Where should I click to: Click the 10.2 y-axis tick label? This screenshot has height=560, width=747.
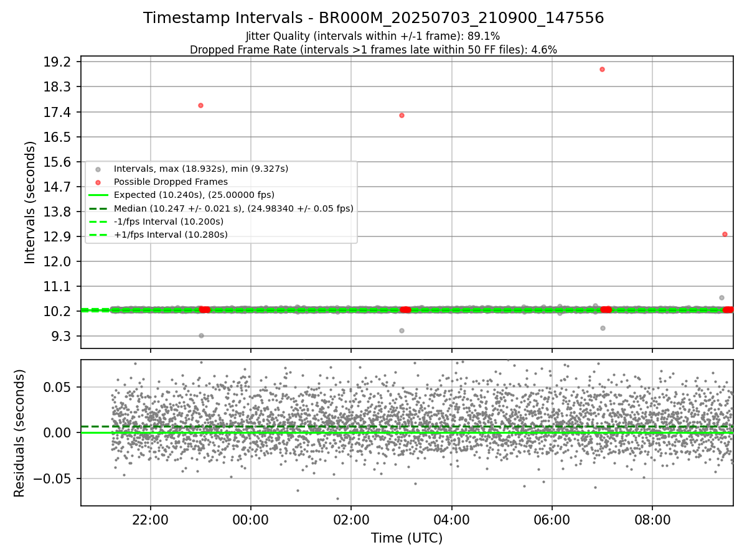pyautogui.click(x=59, y=311)
